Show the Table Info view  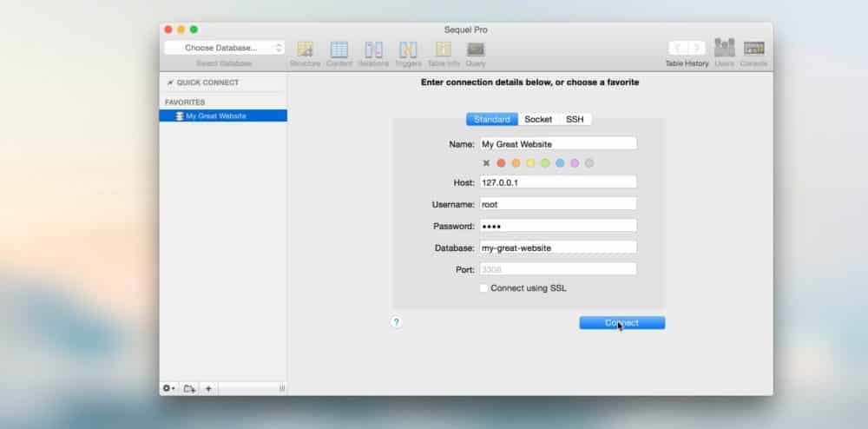tap(443, 49)
